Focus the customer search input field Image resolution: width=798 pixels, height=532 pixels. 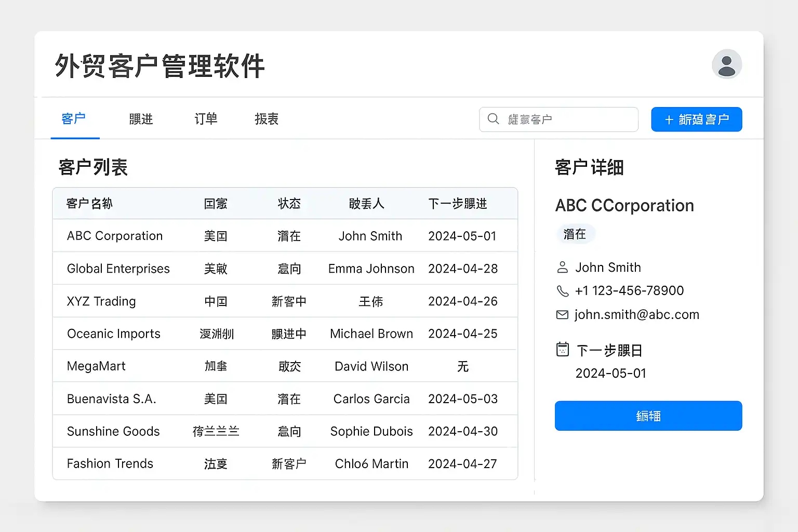click(566, 119)
